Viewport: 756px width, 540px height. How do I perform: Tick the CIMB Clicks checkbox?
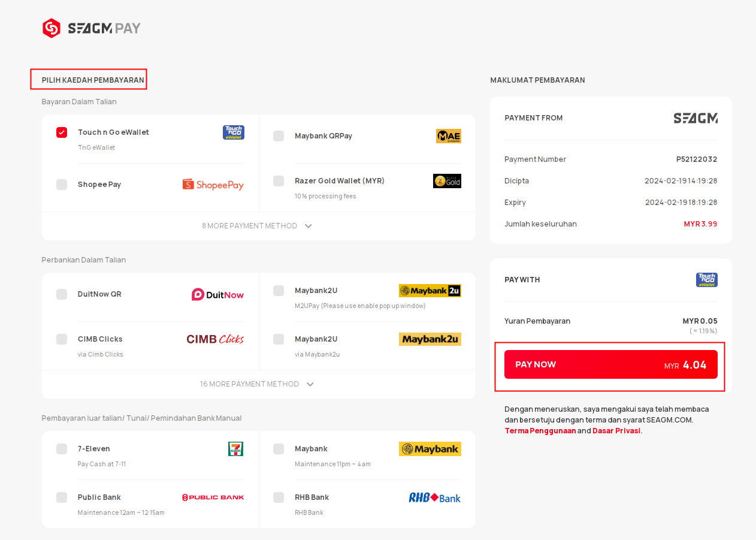point(62,339)
